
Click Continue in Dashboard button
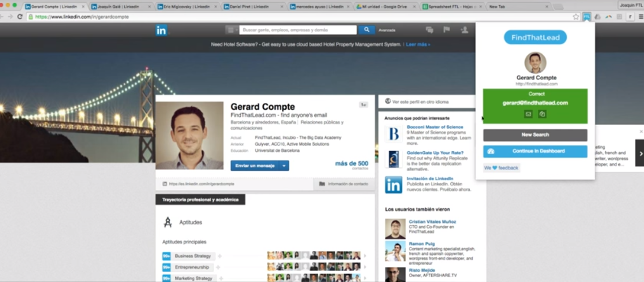535,151
